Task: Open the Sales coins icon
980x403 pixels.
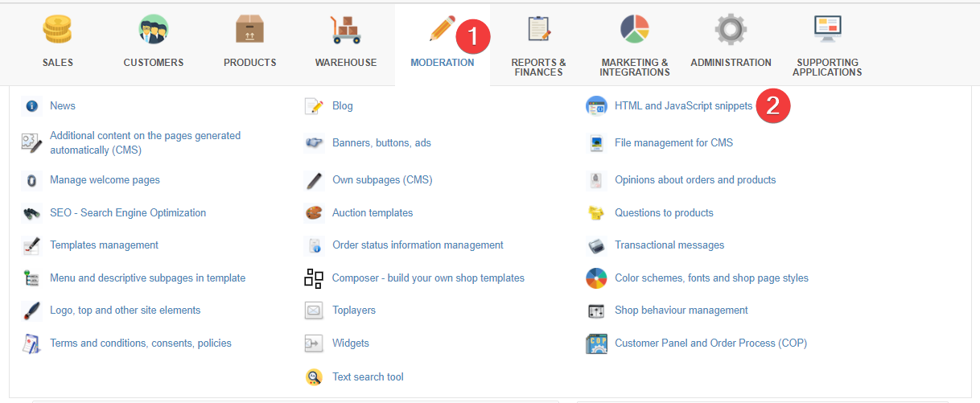Action: [x=58, y=29]
